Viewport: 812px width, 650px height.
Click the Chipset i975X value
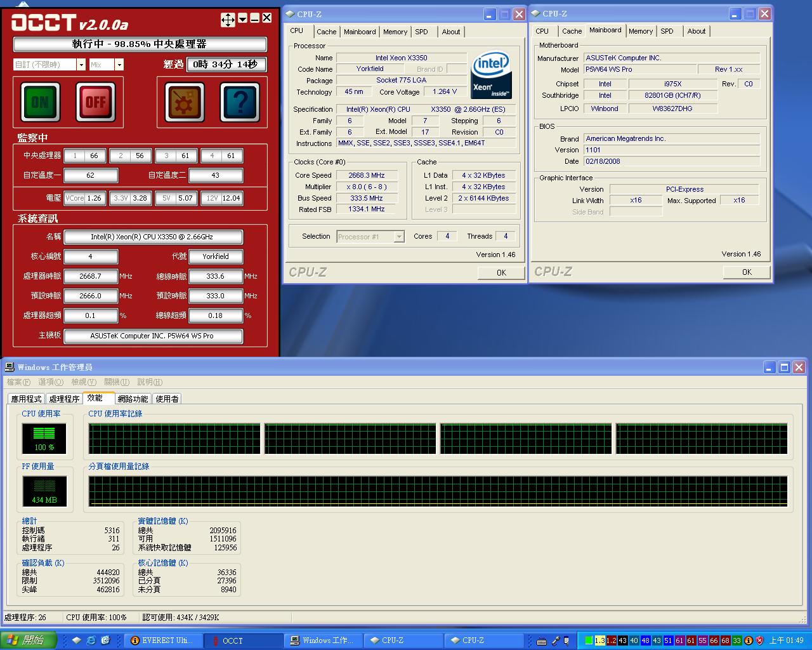(x=672, y=84)
